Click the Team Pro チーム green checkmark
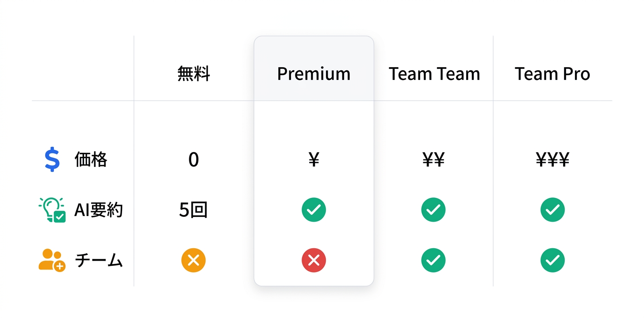The image size is (644, 318). pyautogui.click(x=552, y=260)
